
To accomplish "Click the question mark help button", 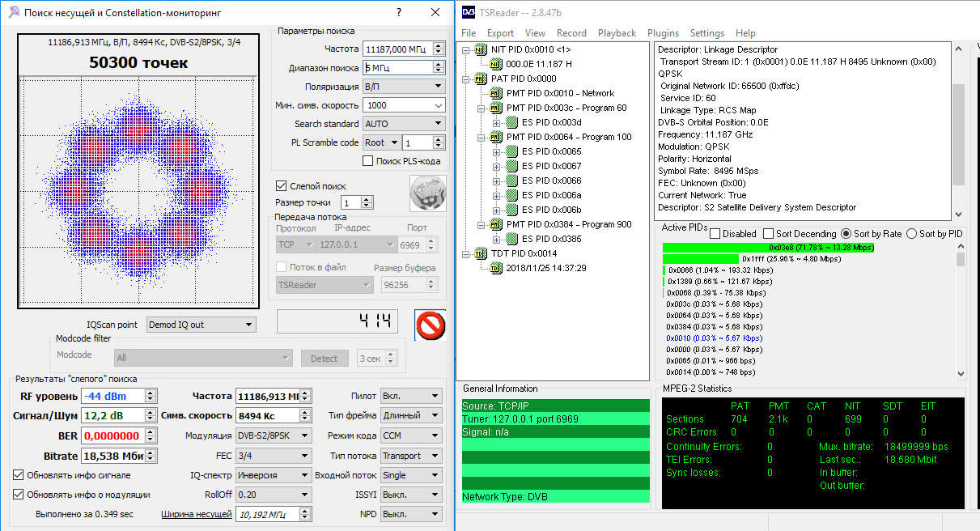I will 399,13.
